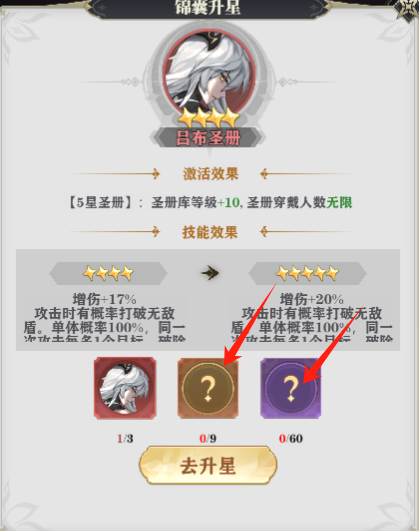419x531 pixels.
Task: Select the red Lu Bu material icon
Action: 125,388
